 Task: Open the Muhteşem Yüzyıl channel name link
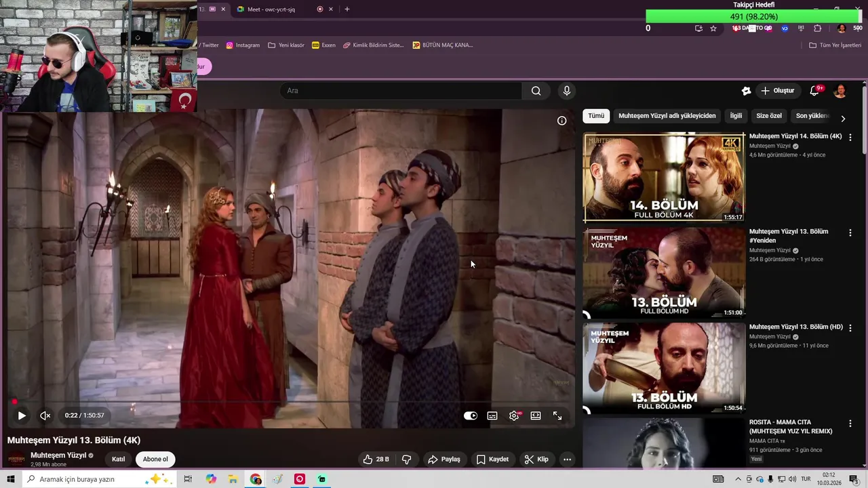point(58,455)
